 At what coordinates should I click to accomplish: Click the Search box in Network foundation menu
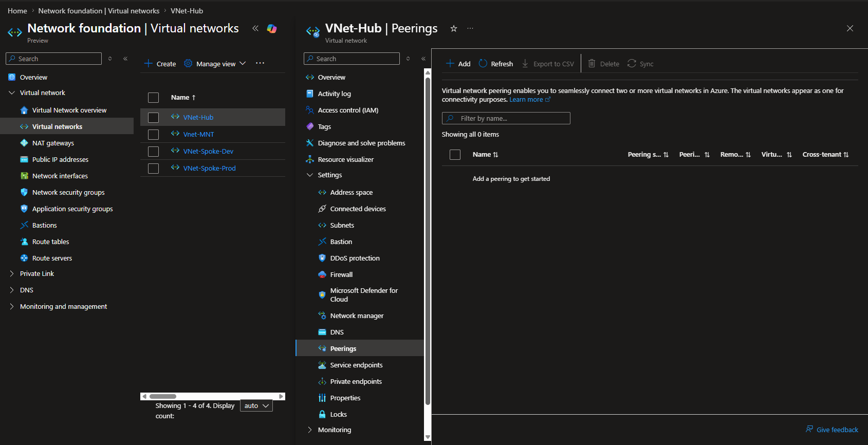coord(53,59)
